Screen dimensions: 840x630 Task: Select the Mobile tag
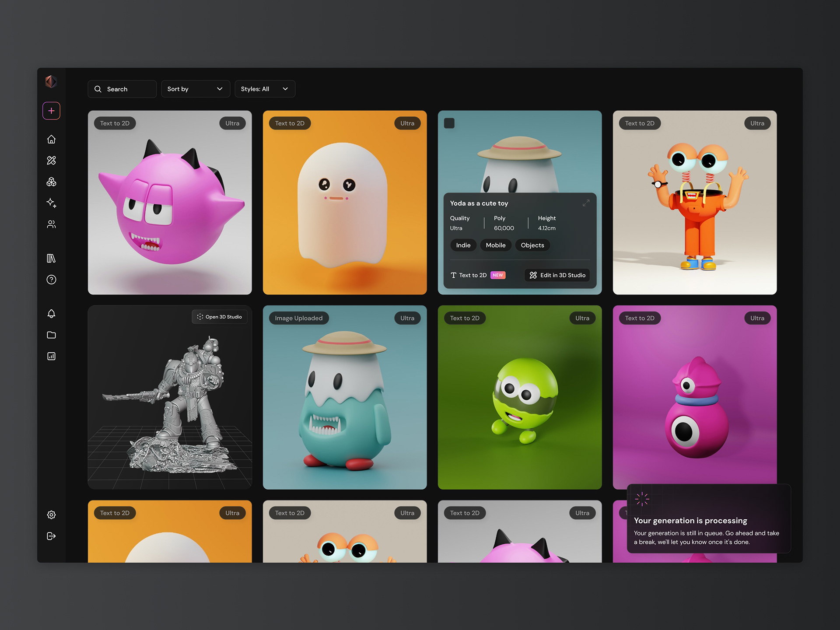pyautogui.click(x=496, y=245)
